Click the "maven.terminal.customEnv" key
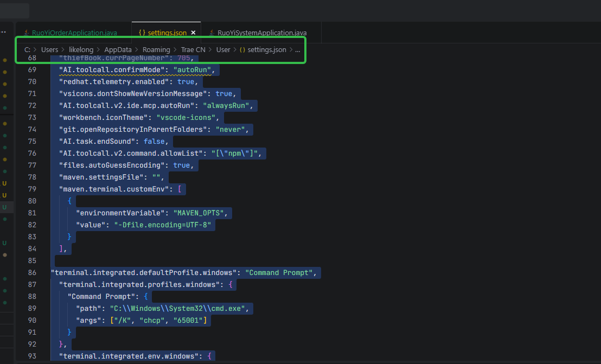 tap(114, 189)
